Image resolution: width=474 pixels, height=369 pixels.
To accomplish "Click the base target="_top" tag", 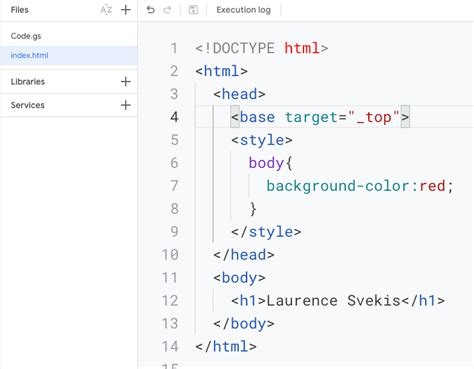I will [320, 117].
